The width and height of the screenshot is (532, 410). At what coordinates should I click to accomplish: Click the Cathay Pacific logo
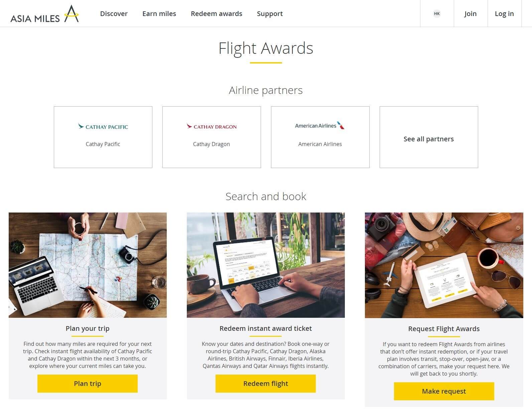tap(103, 126)
